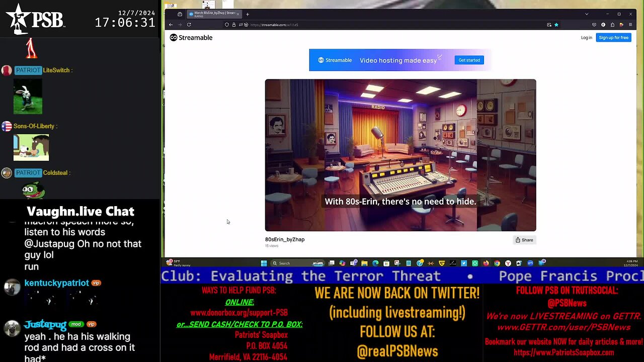The width and height of the screenshot is (644, 362).
Task: Click LiteSwitch's white rabbit image
Action: [28, 97]
